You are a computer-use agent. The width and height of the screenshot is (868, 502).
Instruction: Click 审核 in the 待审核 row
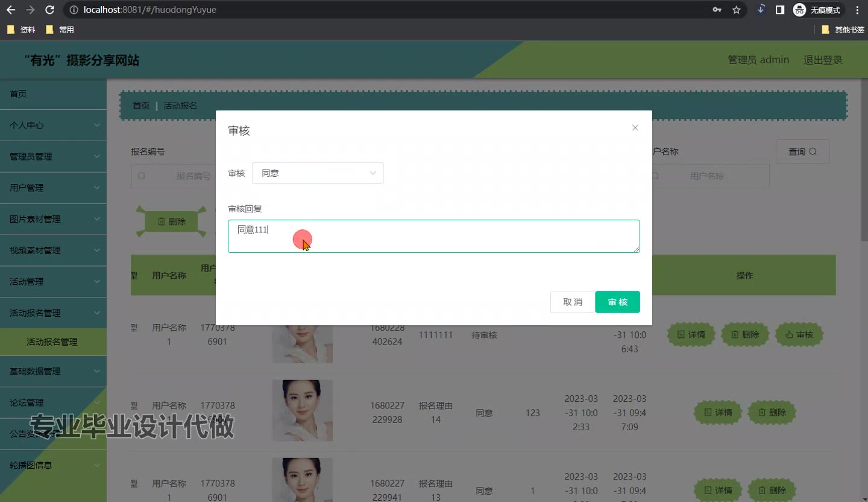click(799, 334)
